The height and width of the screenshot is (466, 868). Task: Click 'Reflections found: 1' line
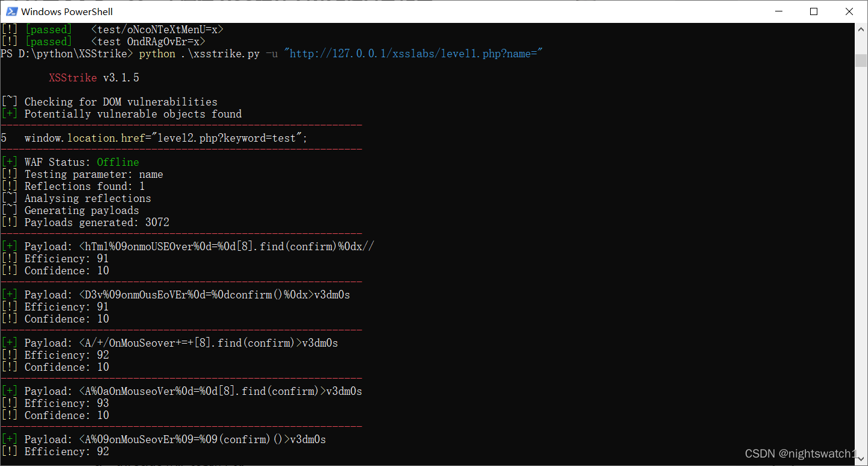(x=73, y=186)
